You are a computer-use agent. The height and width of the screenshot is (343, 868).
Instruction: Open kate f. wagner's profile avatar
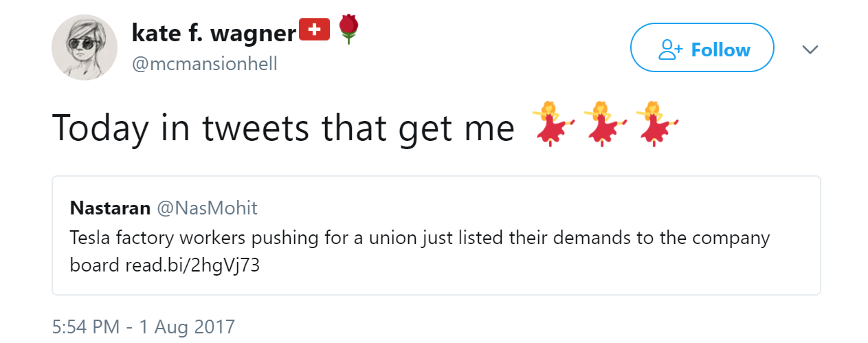pos(85,47)
